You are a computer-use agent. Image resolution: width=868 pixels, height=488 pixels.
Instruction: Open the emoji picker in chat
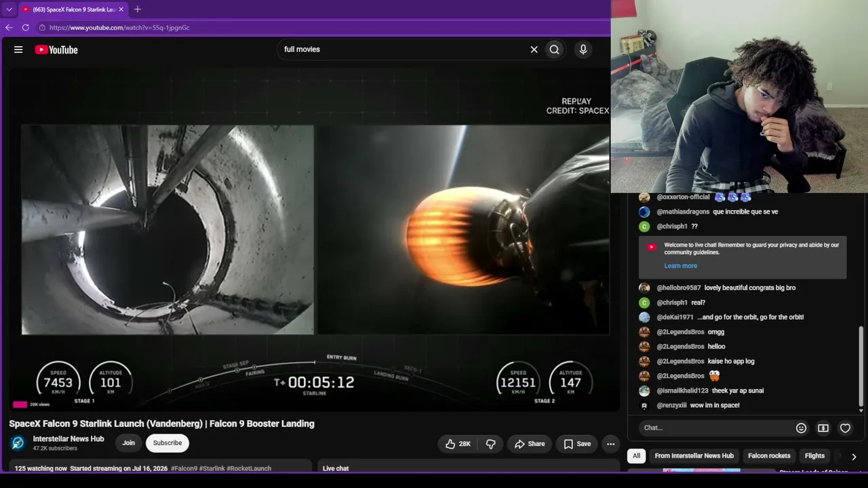801,428
